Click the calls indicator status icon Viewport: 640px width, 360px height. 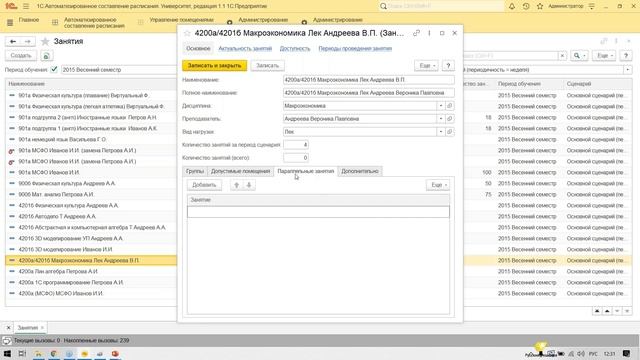tap(7, 340)
